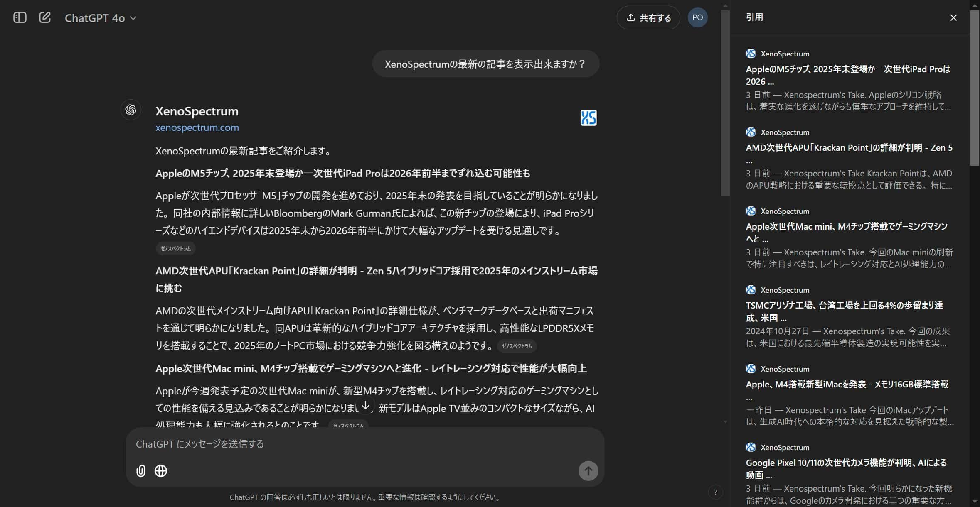Click the ゼノスペクトラム citation chip under M5 article
980x507 pixels.
175,248
